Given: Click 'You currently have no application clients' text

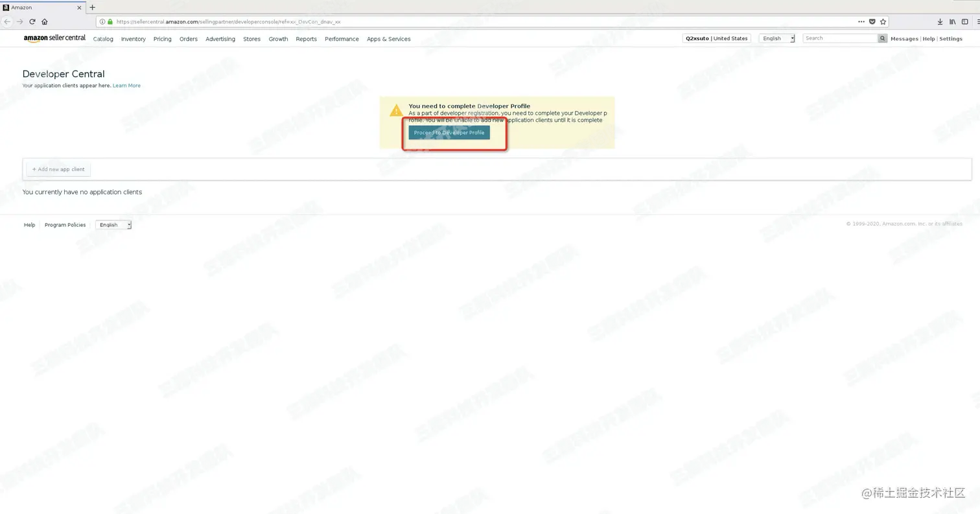Looking at the screenshot, I should point(82,192).
